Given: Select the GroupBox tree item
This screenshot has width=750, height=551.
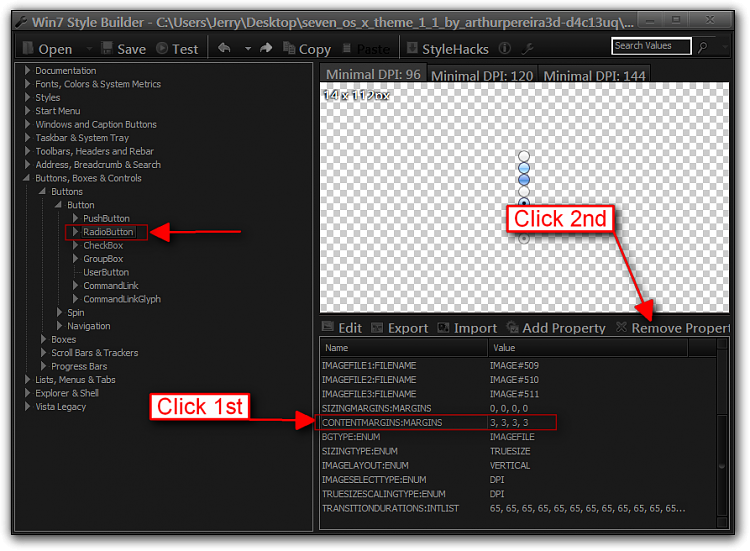Looking at the screenshot, I should pos(103,259).
